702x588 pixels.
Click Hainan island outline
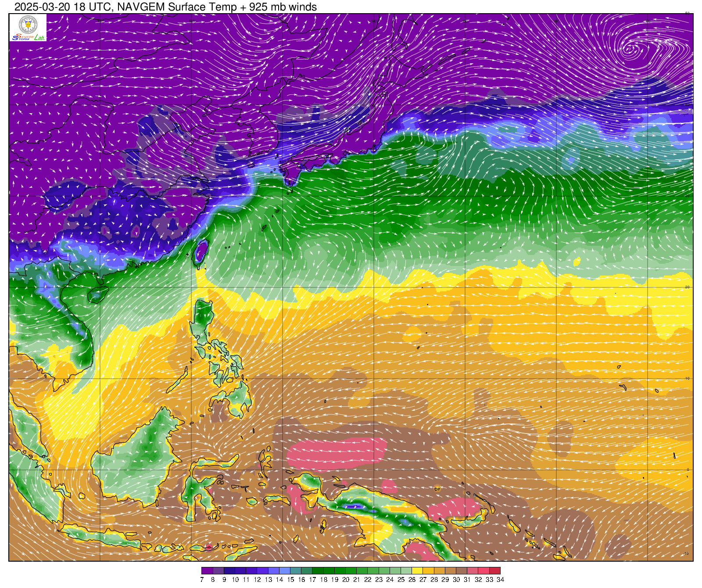[x=98, y=294]
